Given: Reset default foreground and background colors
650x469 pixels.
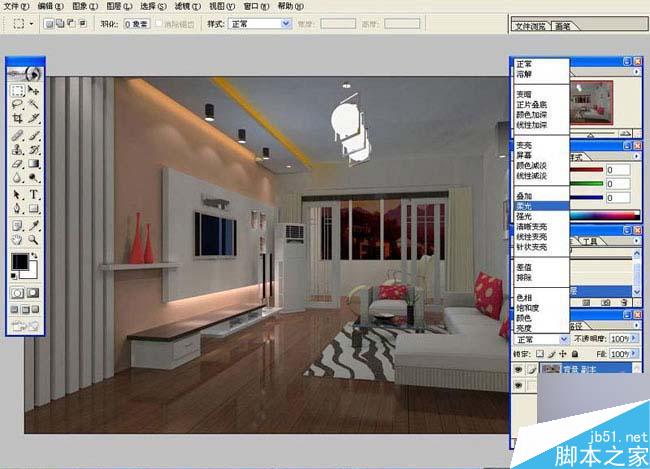Looking at the screenshot, I should pos(14,276).
